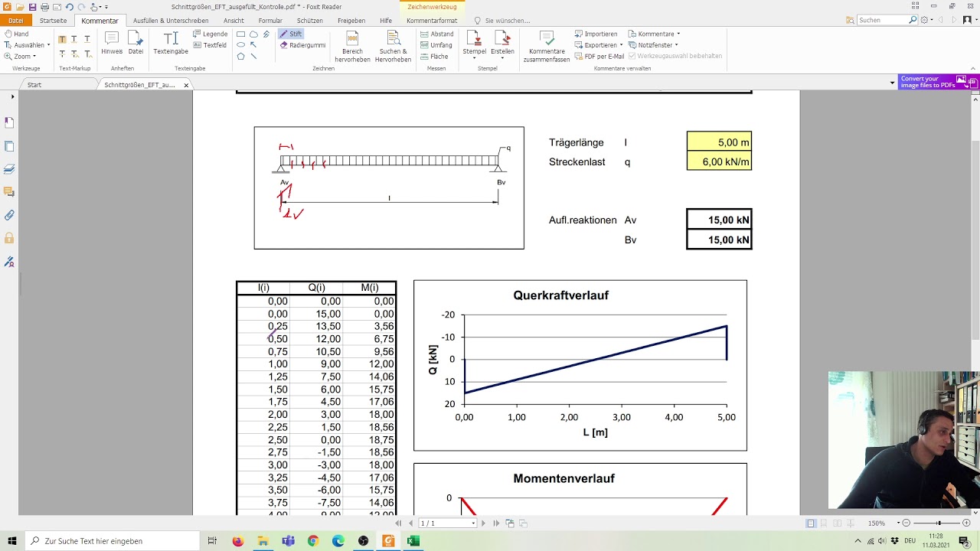This screenshot has height=551, width=980.
Task: Open Firefox from the Windows taskbar
Action: 237,541
